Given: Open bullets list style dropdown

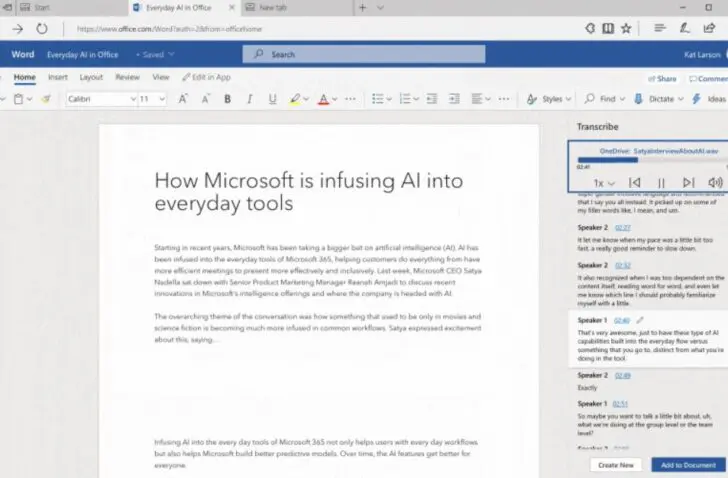Looking at the screenshot, I should coord(389,99).
